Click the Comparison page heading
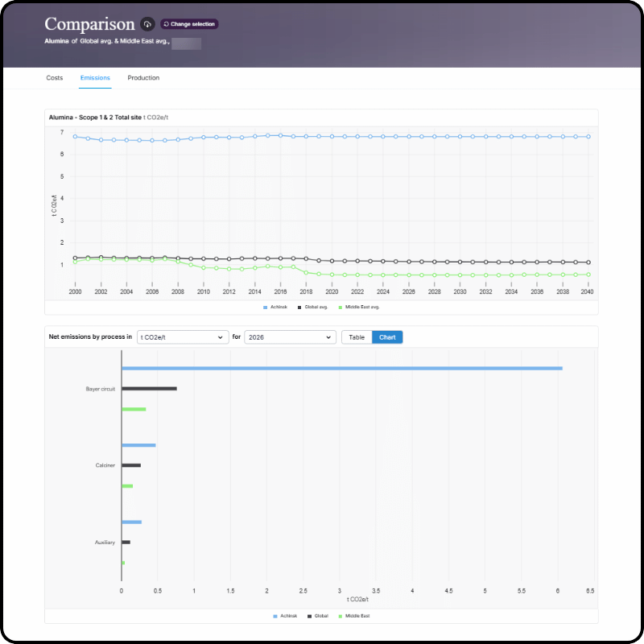Image resolution: width=644 pixels, height=644 pixels. coord(89,24)
